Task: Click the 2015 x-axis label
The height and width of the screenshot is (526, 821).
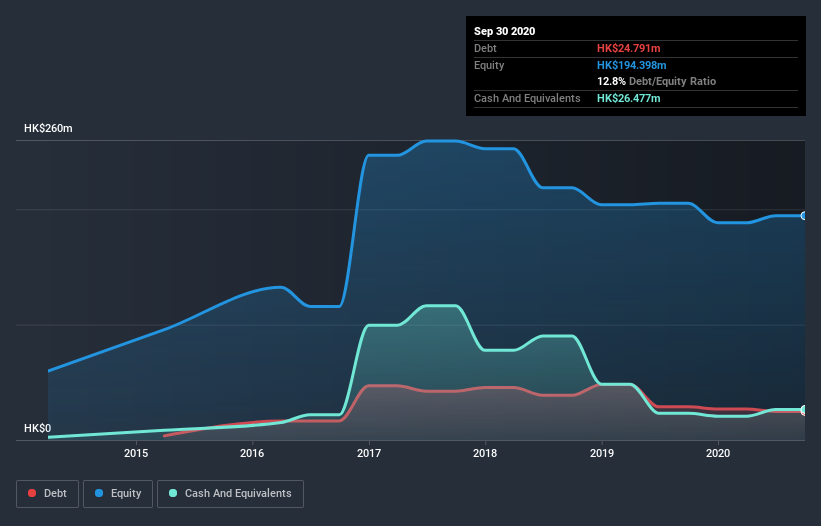Action: [136, 453]
